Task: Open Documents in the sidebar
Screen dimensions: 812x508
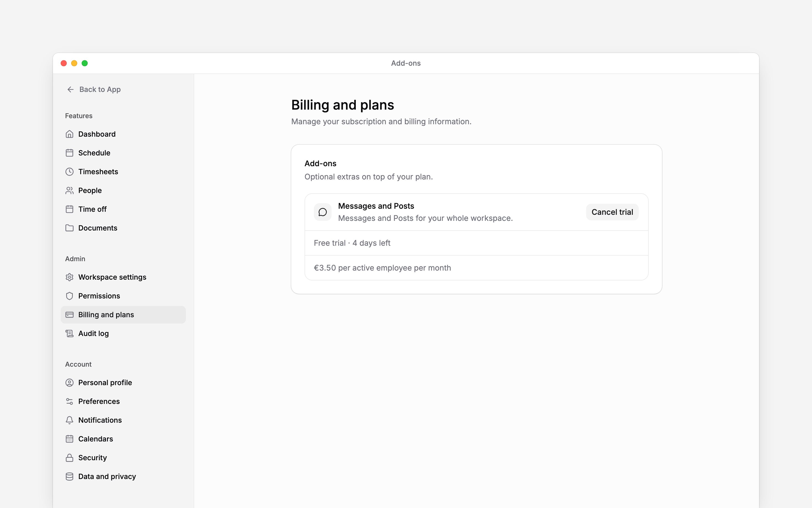Action: pyautogui.click(x=123, y=228)
